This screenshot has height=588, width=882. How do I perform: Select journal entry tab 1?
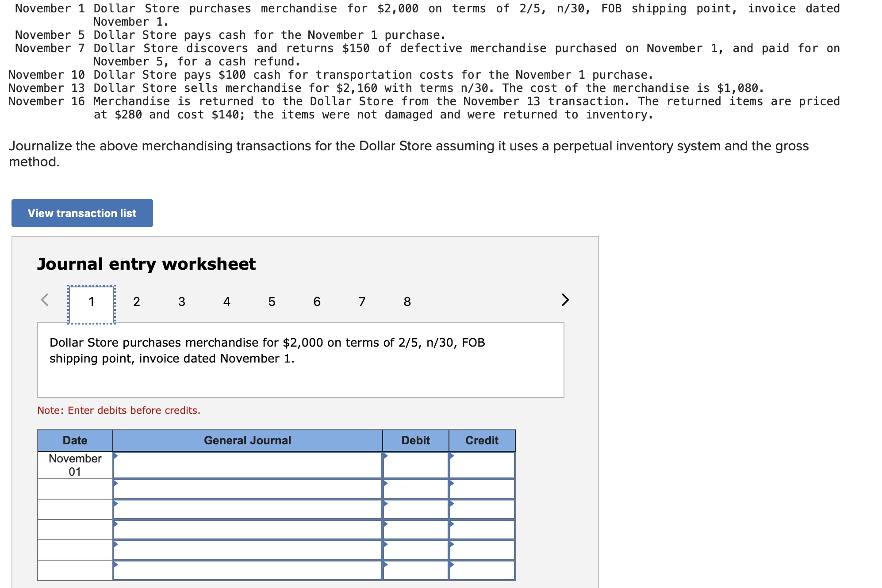pos(92,302)
